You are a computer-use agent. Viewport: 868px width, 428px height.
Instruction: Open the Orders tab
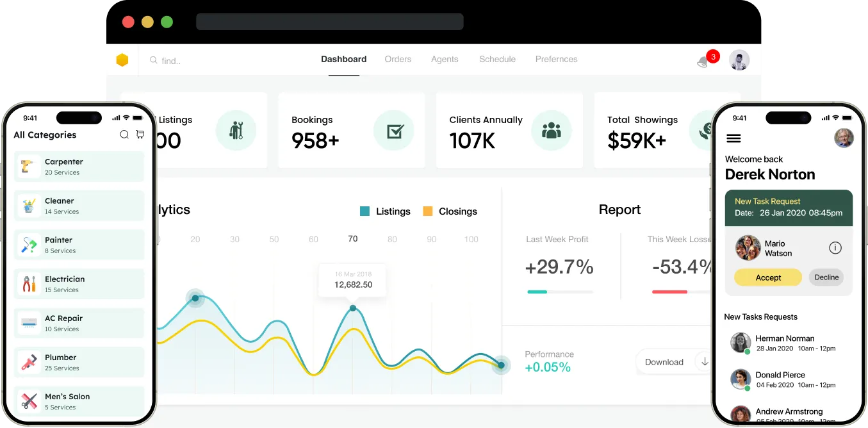pyautogui.click(x=398, y=59)
